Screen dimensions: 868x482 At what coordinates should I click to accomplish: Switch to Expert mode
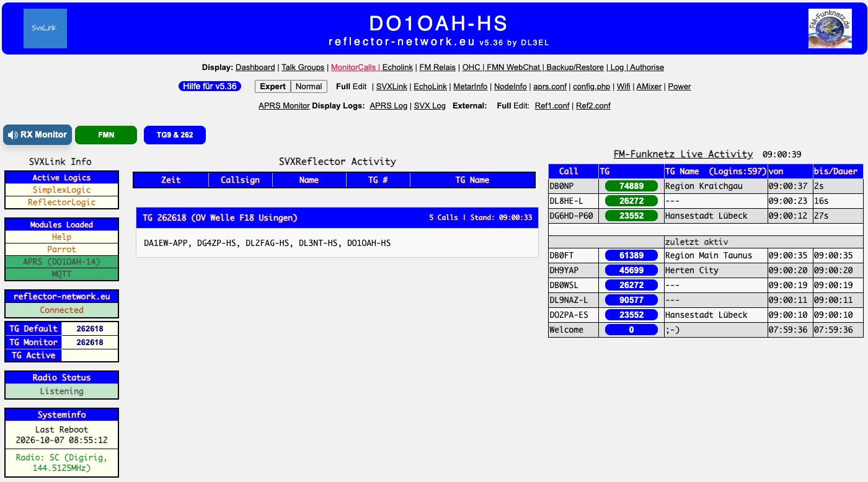coord(273,86)
